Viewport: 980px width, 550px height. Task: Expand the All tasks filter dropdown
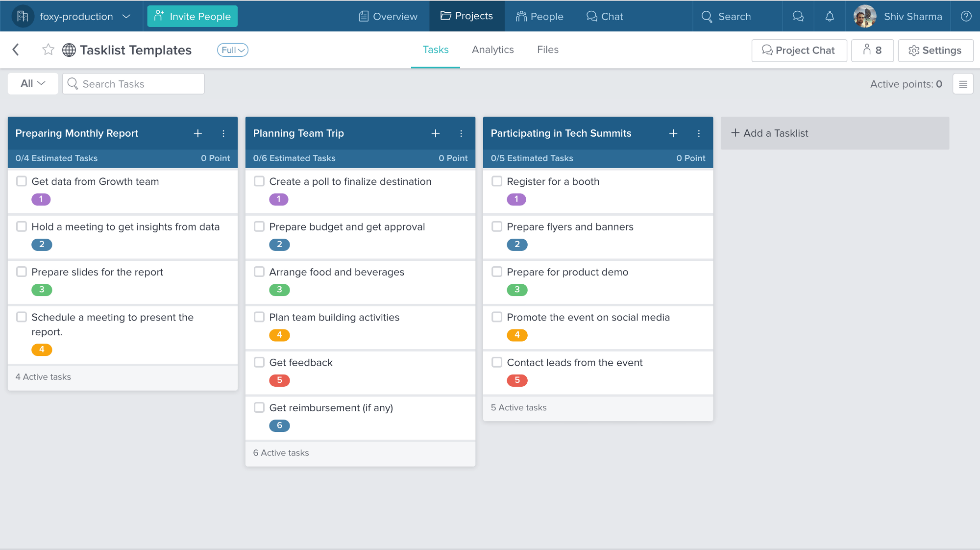(32, 82)
